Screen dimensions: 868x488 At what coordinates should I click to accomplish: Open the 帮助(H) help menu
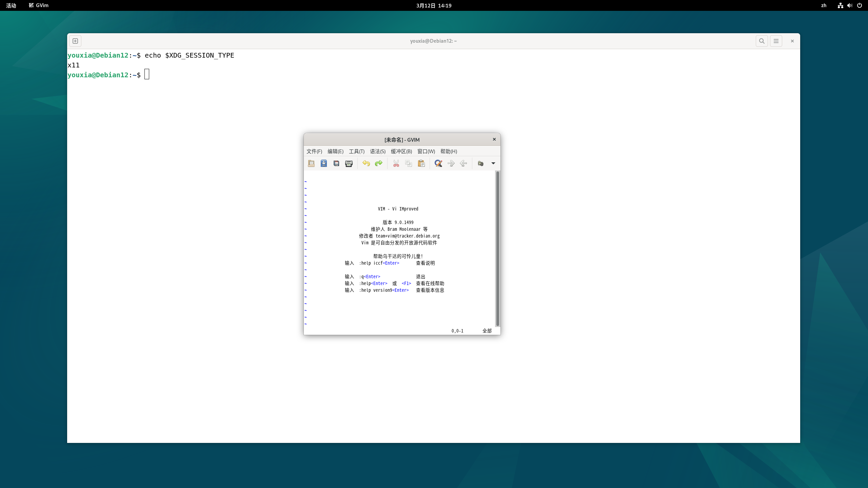[448, 151]
